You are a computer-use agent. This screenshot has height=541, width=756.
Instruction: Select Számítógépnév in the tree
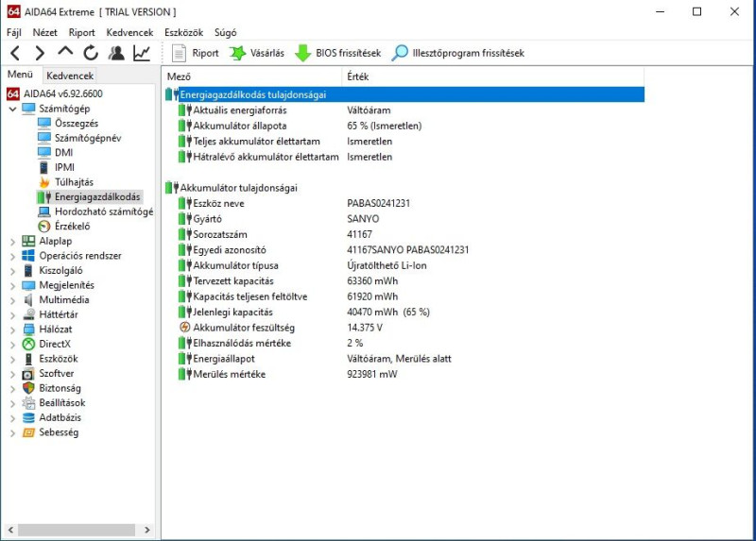coord(88,138)
